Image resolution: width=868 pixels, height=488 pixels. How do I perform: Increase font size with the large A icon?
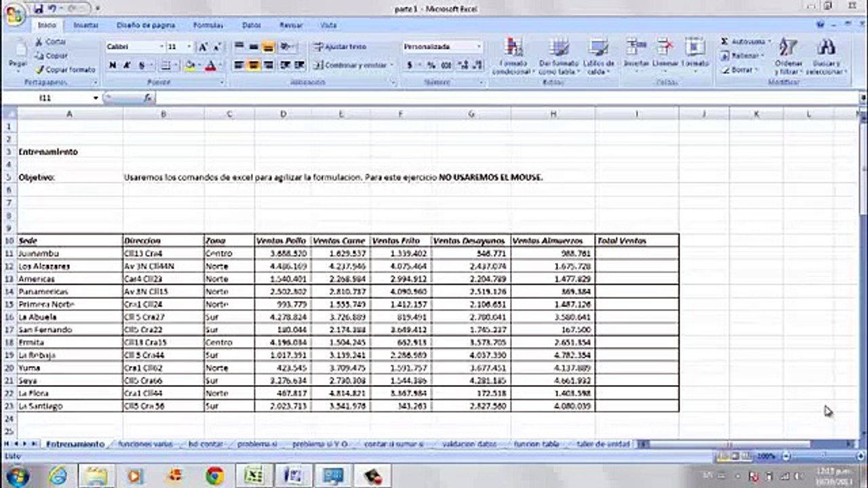click(202, 47)
